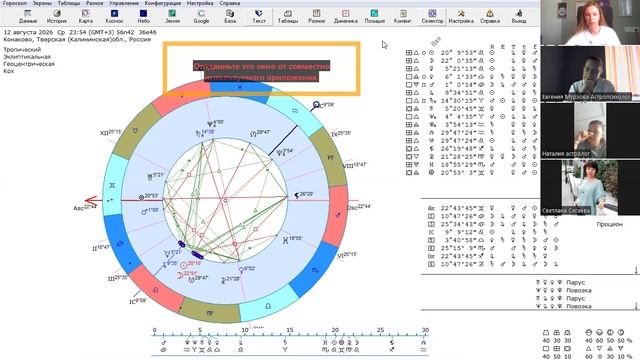Click the Позиция toolbar icon
The image size is (640, 360).
coord(374,17)
